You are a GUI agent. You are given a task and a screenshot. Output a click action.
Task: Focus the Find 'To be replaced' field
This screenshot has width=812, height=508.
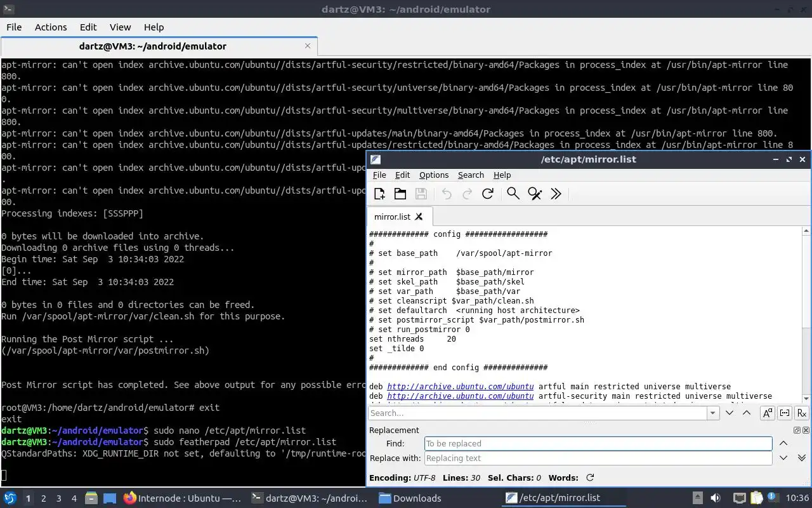click(x=598, y=443)
